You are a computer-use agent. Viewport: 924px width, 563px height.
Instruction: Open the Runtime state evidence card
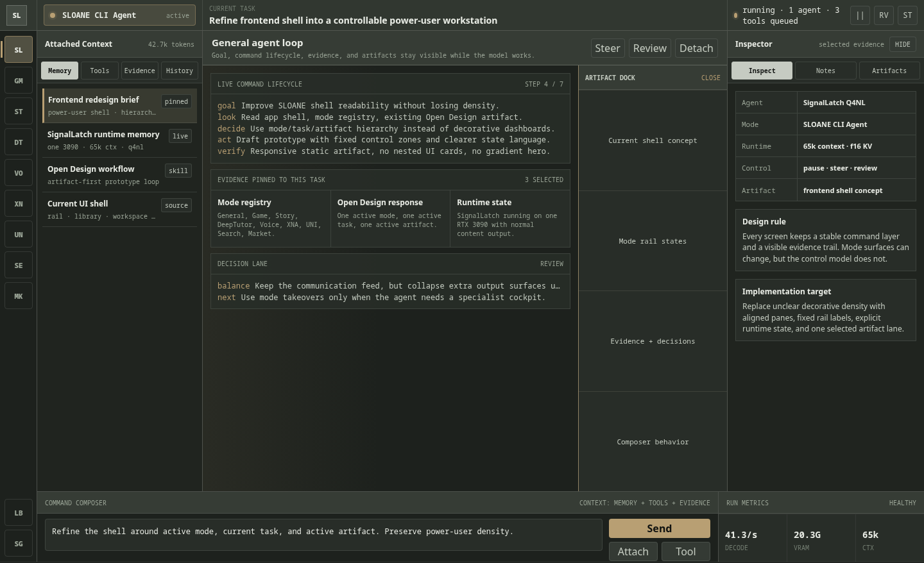tap(510, 219)
